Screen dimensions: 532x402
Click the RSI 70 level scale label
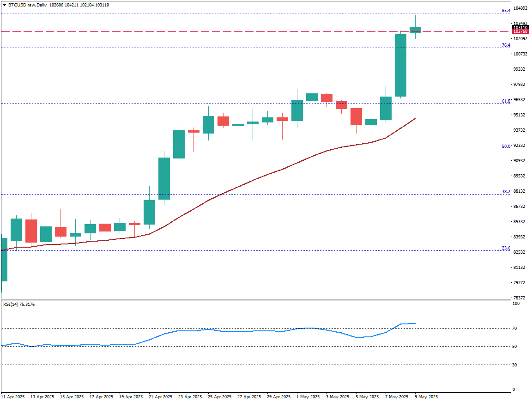(514, 329)
